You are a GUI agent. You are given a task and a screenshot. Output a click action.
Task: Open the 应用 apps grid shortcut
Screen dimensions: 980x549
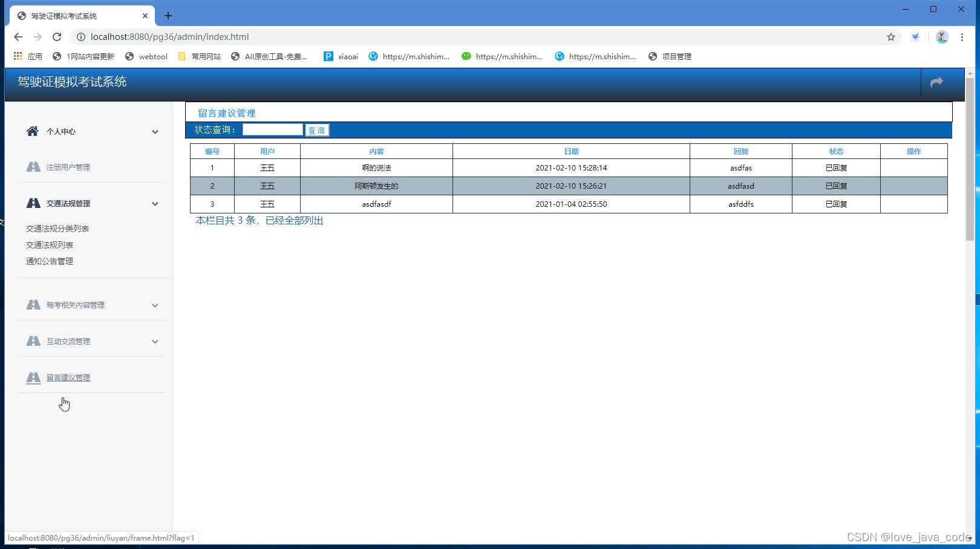click(x=28, y=56)
